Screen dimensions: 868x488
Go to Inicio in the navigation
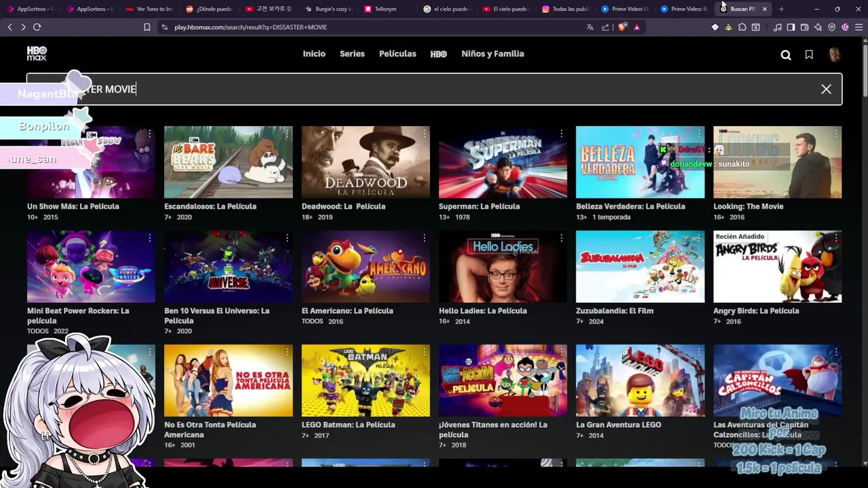(x=314, y=54)
